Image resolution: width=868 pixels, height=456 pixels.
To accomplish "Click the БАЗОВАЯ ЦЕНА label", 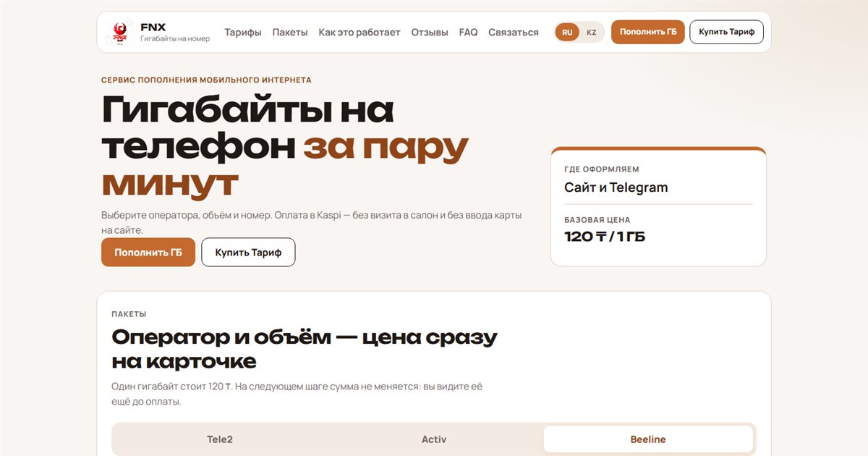I will [597, 219].
